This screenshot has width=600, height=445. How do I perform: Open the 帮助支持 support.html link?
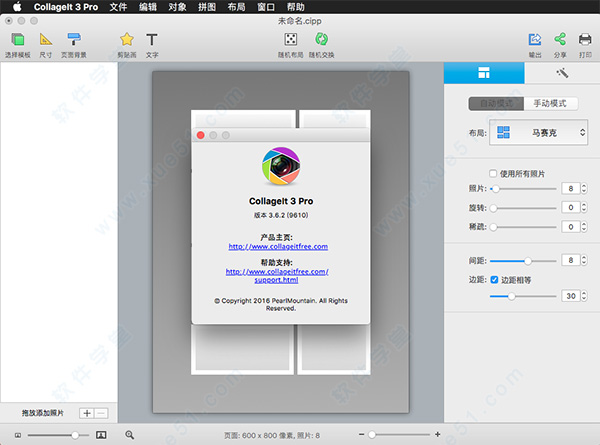[277, 275]
